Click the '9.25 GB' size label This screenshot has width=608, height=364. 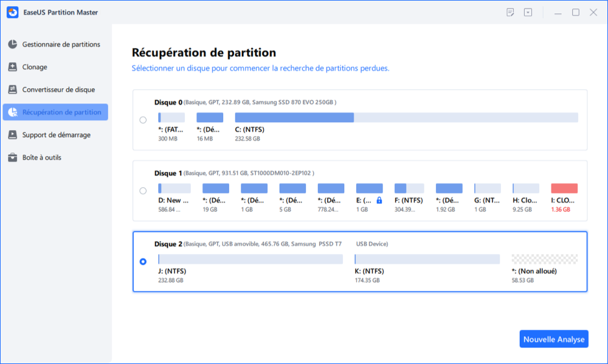[522, 210]
